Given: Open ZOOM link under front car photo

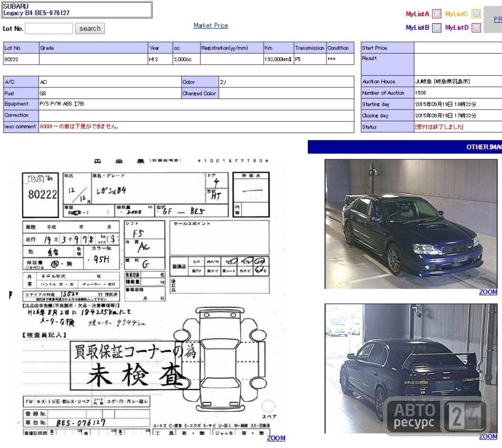Looking at the screenshot, I should [x=488, y=292].
